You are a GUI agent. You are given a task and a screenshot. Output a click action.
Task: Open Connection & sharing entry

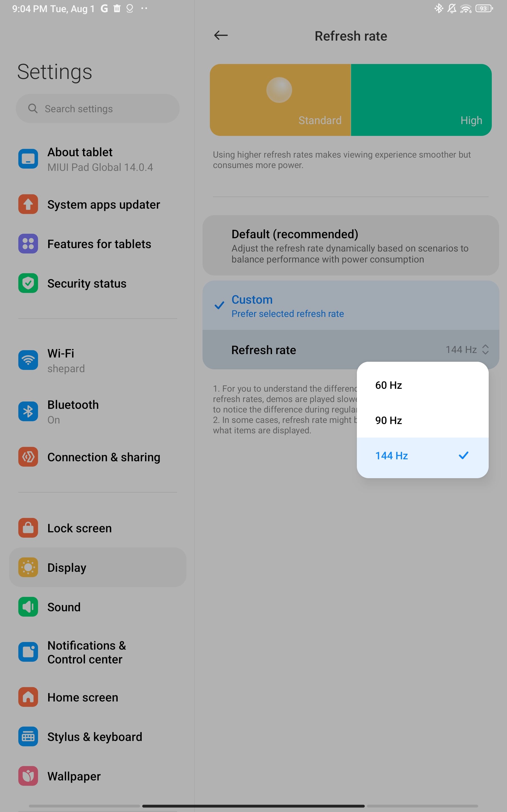(x=97, y=457)
